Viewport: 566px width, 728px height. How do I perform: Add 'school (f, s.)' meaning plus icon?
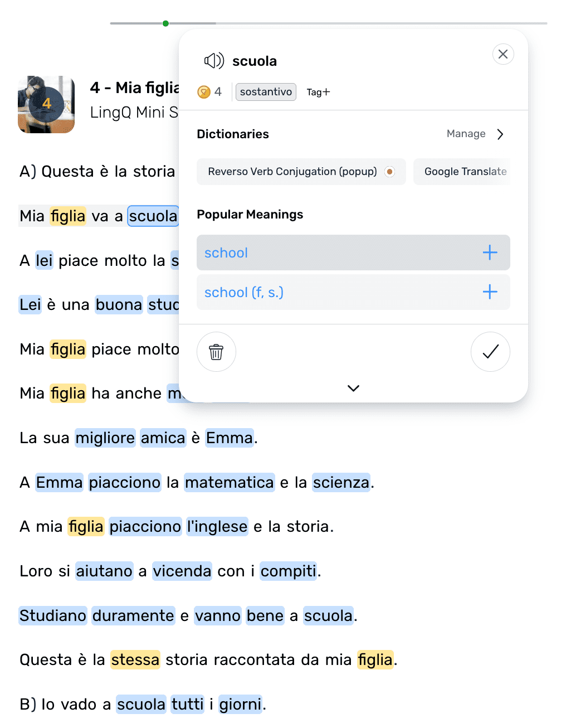pos(490,292)
